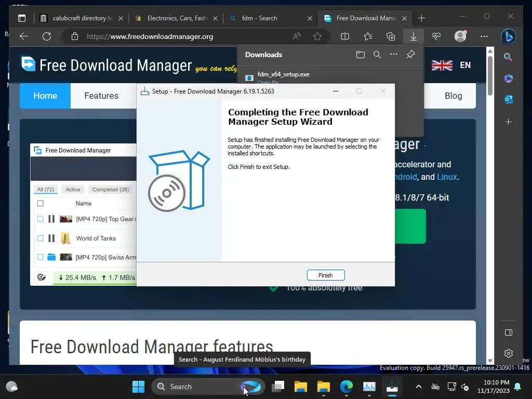Add app with sidebar plus icon
The image size is (532, 399).
click(x=508, y=122)
